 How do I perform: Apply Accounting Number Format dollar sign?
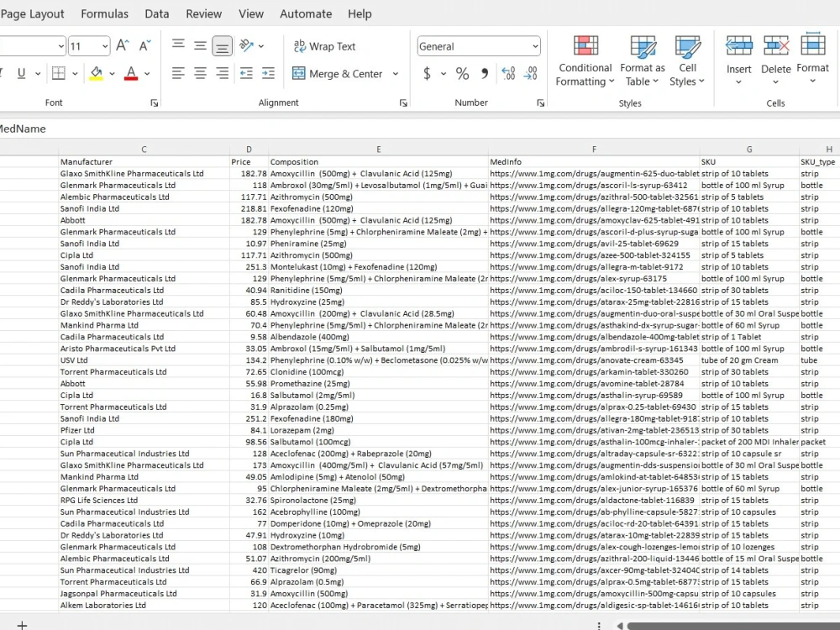click(427, 73)
